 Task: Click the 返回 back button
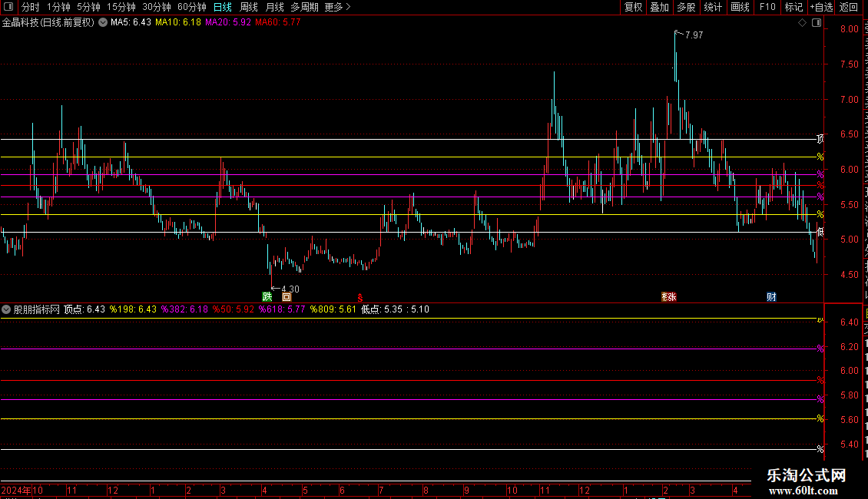click(x=849, y=7)
